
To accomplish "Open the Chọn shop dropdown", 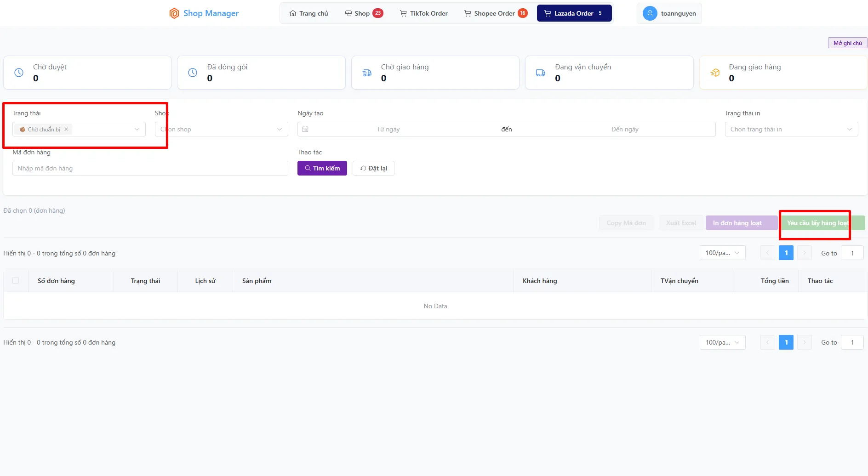I will (222, 129).
